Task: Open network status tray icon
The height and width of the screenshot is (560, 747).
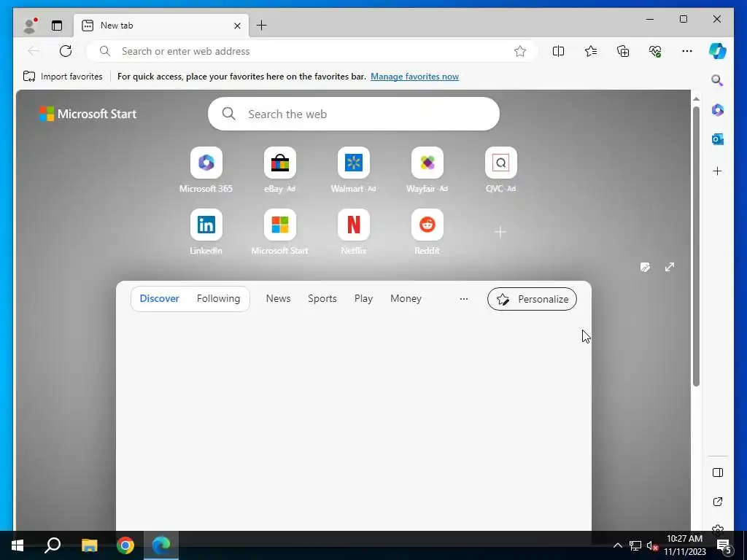Action: [635, 545]
